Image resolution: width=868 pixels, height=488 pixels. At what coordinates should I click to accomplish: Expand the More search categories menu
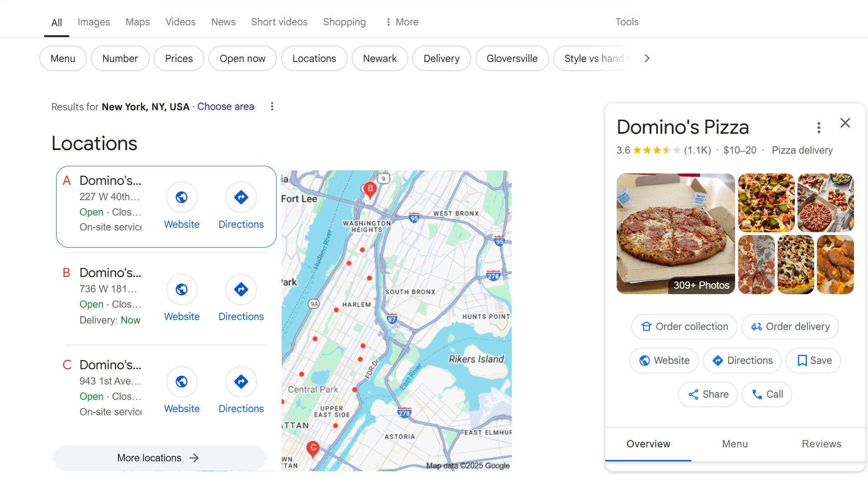coord(402,22)
